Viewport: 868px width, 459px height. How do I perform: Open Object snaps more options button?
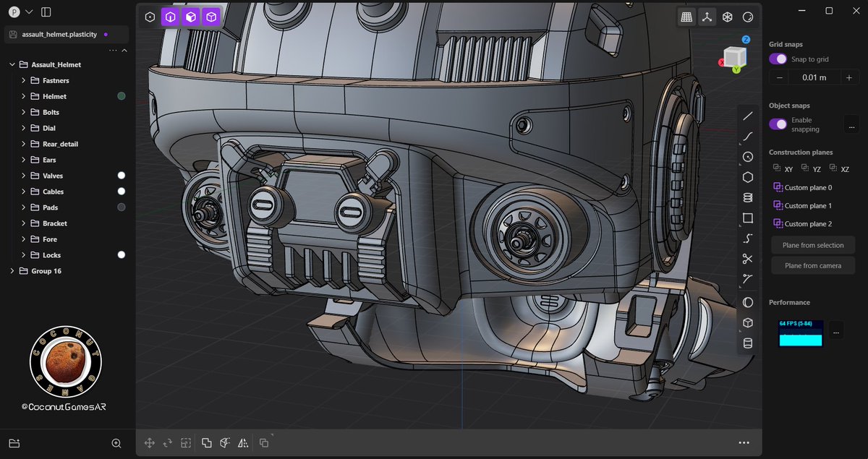[851, 124]
